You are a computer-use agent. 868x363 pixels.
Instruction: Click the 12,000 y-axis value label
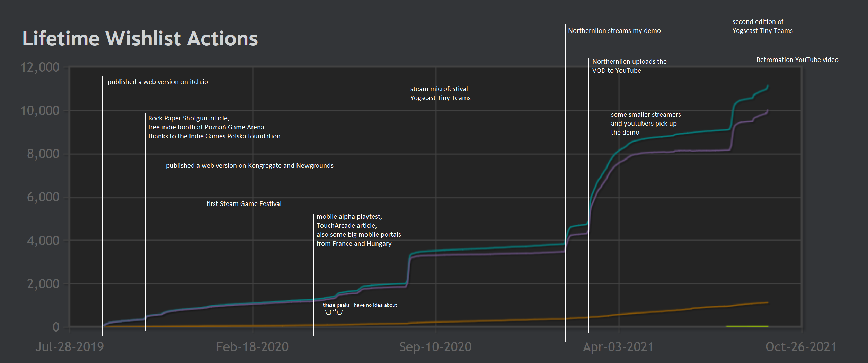click(x=40, y=67)
